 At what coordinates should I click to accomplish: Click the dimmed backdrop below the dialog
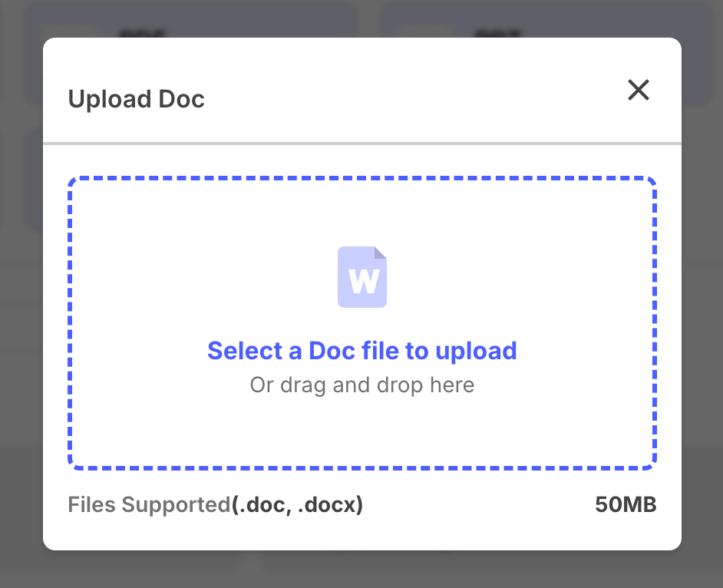point(361,570)
